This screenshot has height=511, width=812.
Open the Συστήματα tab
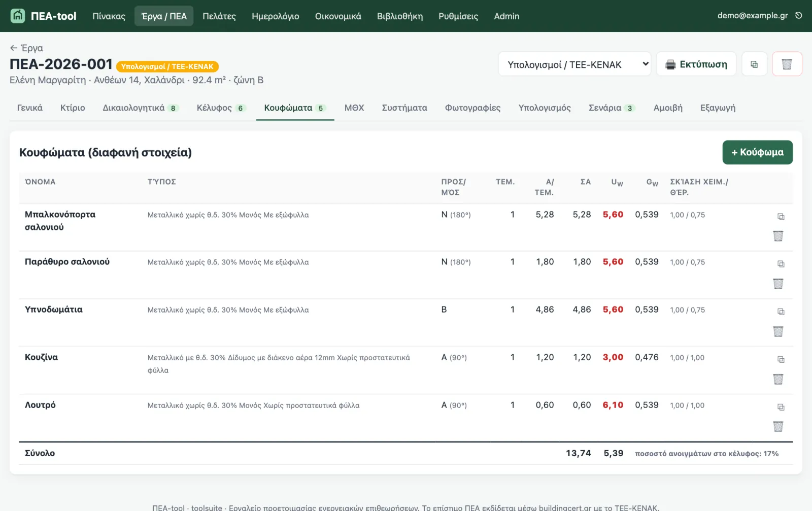404,108
